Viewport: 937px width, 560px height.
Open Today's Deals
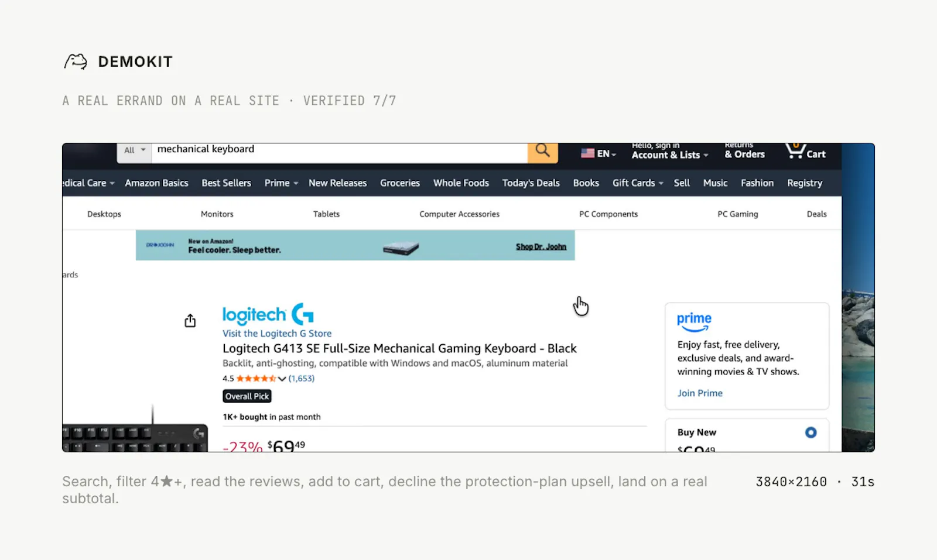coord(531,183)
